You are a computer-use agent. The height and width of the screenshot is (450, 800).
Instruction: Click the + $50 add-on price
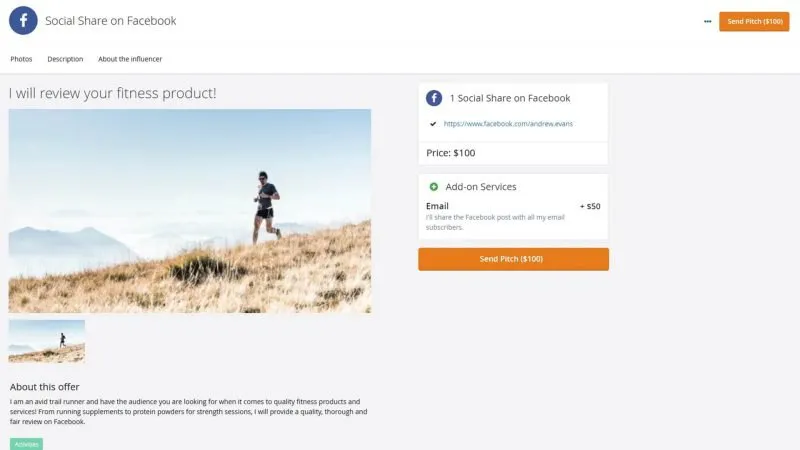[x=590, y=206]
